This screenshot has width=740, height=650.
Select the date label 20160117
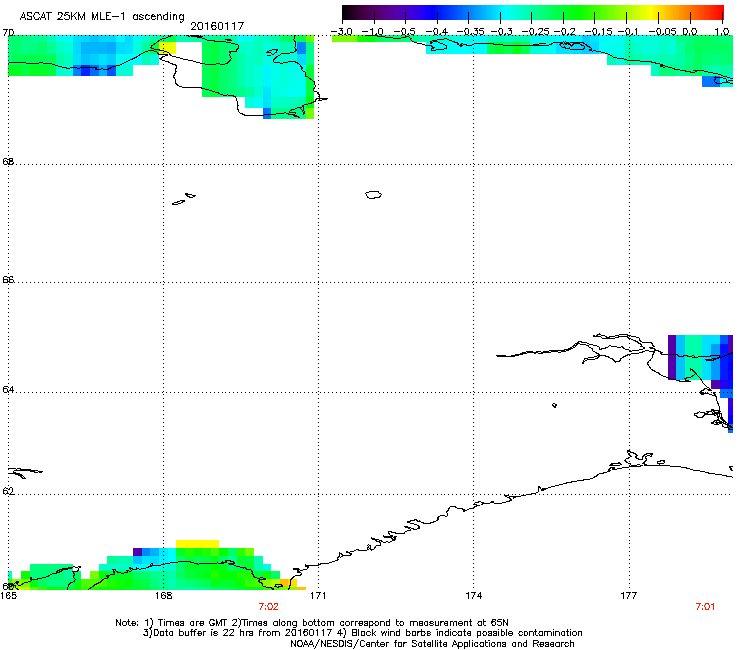(x=217, y=26)
